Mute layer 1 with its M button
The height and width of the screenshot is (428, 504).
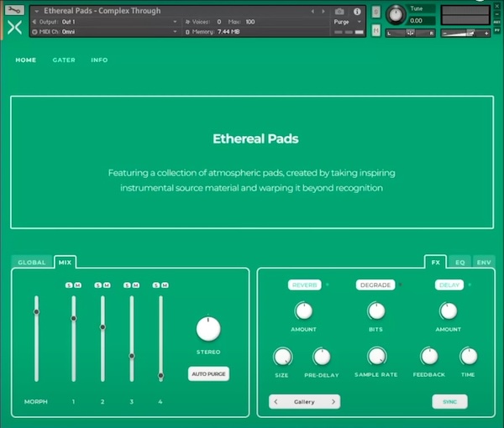pyautogui.click(x=77, y=285)
